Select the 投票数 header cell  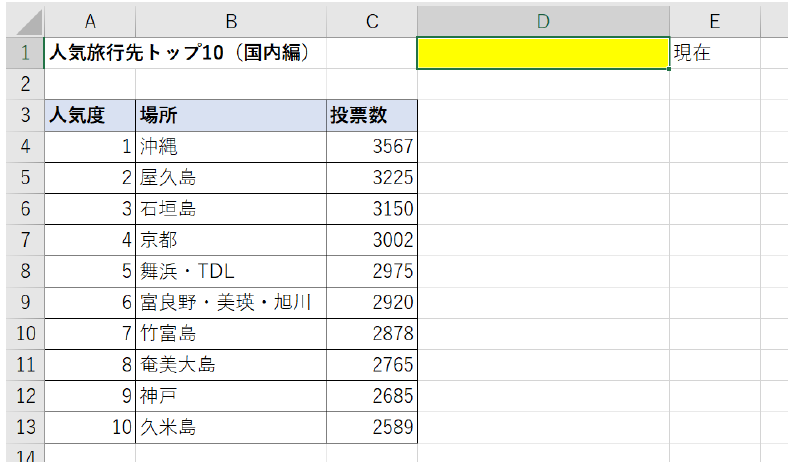click(371, 115)
